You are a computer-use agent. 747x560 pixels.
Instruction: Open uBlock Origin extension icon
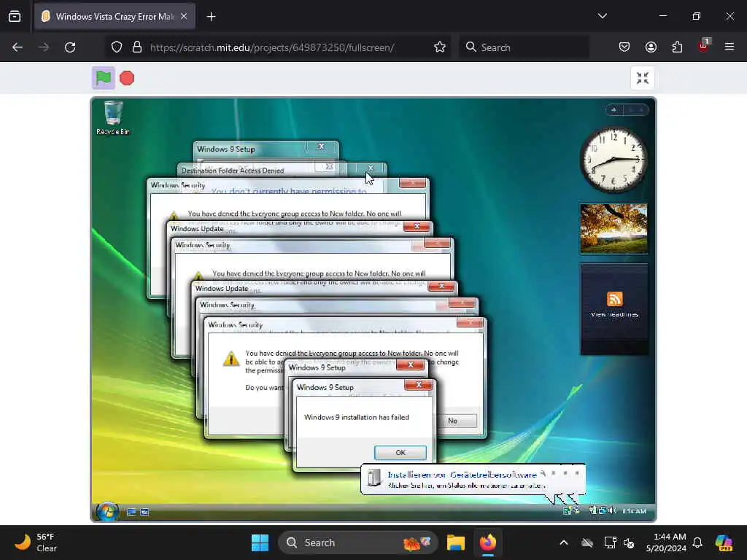pos(704,46)
